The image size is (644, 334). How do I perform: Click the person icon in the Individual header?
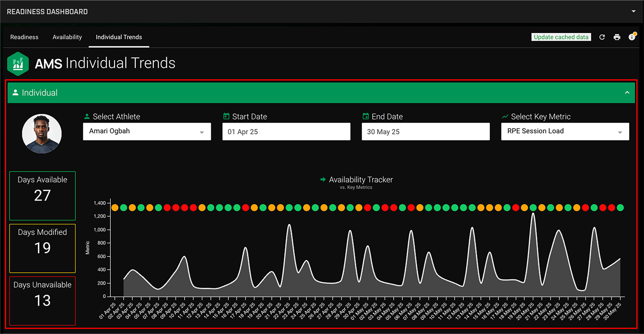tap(15, 92)
